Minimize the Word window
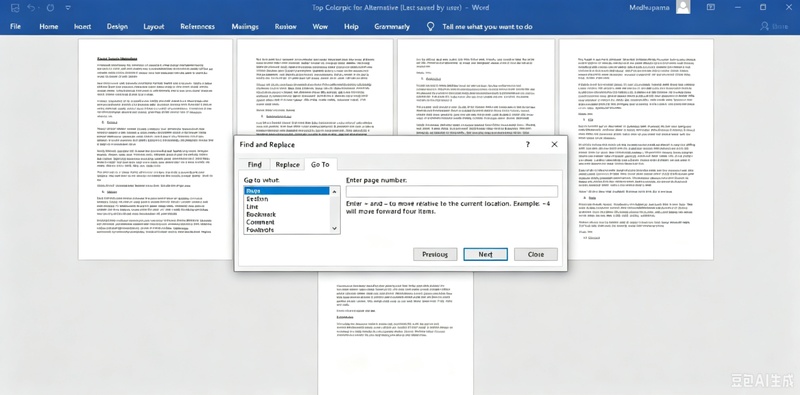The image size is (800, 395). click(x=739, y=7)
